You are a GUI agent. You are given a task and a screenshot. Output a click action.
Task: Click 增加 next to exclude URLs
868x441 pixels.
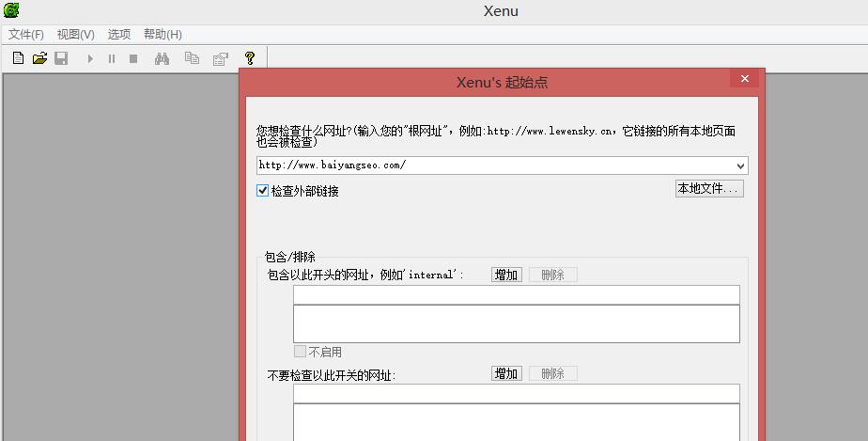click(x=506, y=373)
